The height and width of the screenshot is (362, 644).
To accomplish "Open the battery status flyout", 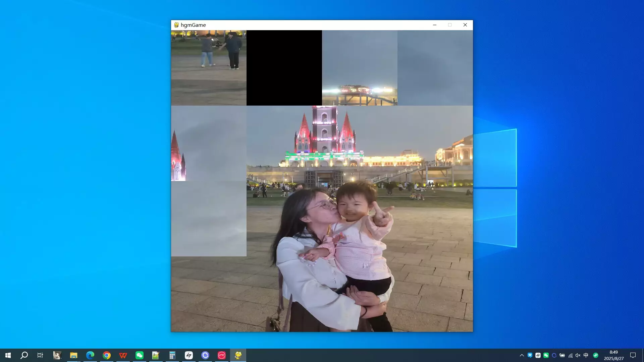I will click(562, 355).
